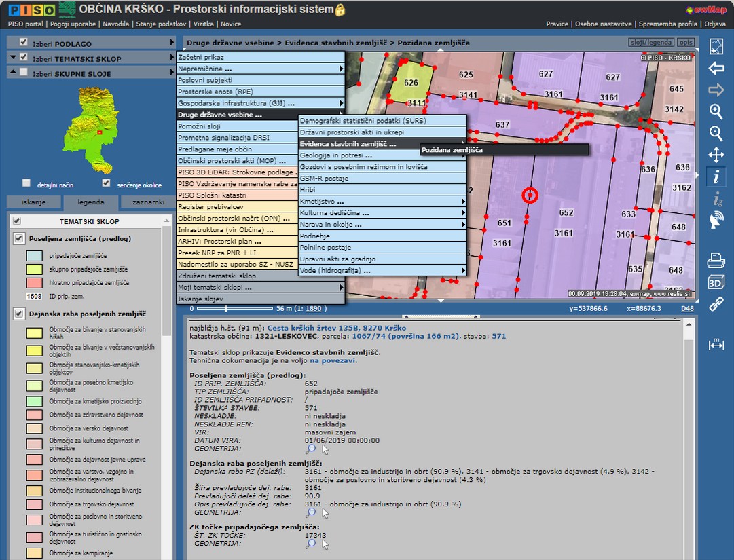Go to previous map view arrow
Image resolution: width=734 pixels, height=560 pixels.
716,69
